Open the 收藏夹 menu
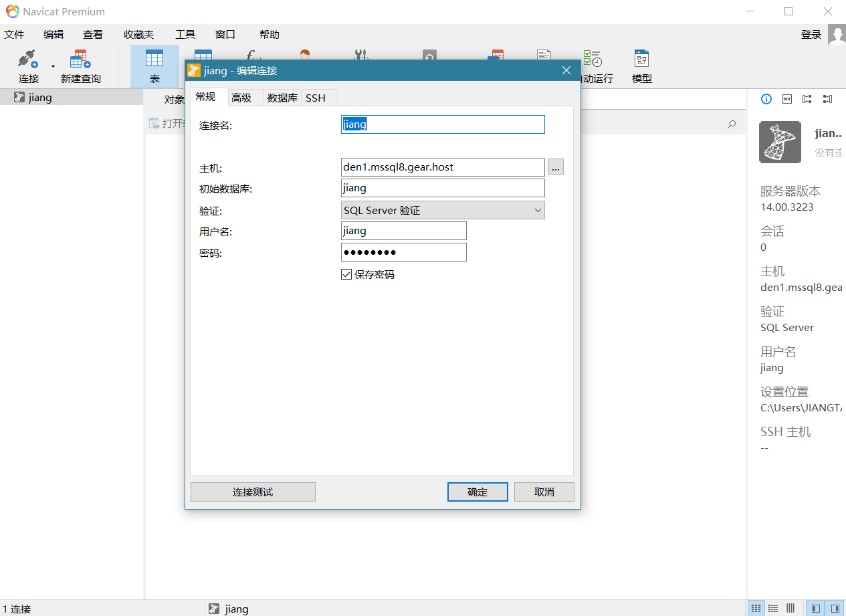 [138, 34]
